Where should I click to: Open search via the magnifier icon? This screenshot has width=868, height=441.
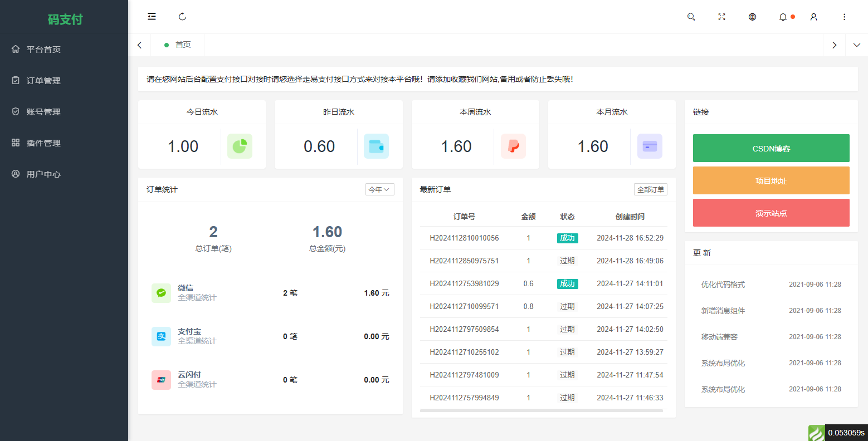[691, 17]
